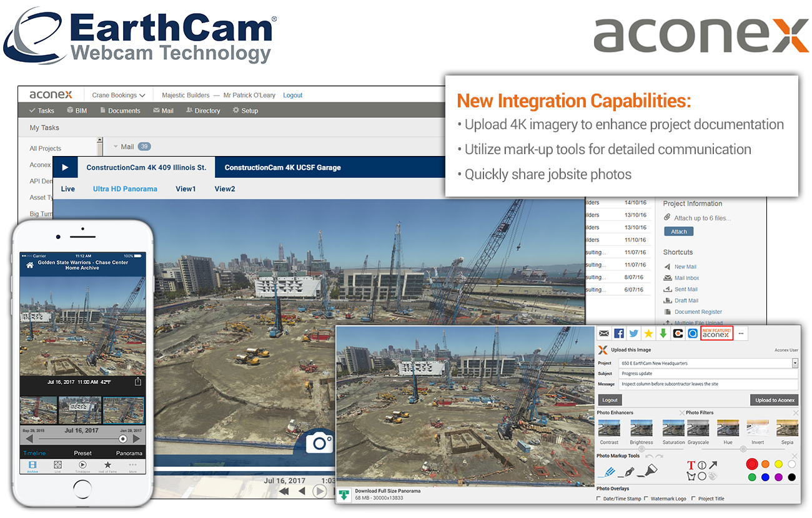Viewport: 812px width, 518px height.
Task: Close the Photo Filters section
Action: pyautogui.click(x=795, y=413)
